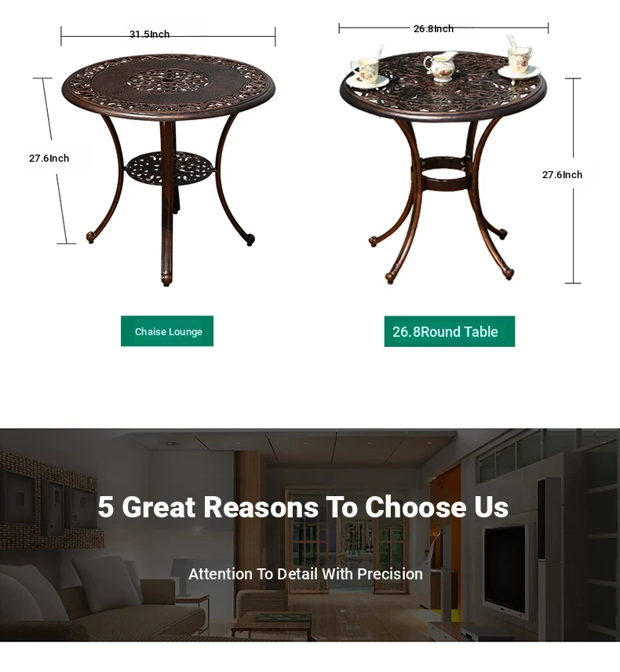
Task: Click the teacup on the right table's right side
Action: pos(520,60)
